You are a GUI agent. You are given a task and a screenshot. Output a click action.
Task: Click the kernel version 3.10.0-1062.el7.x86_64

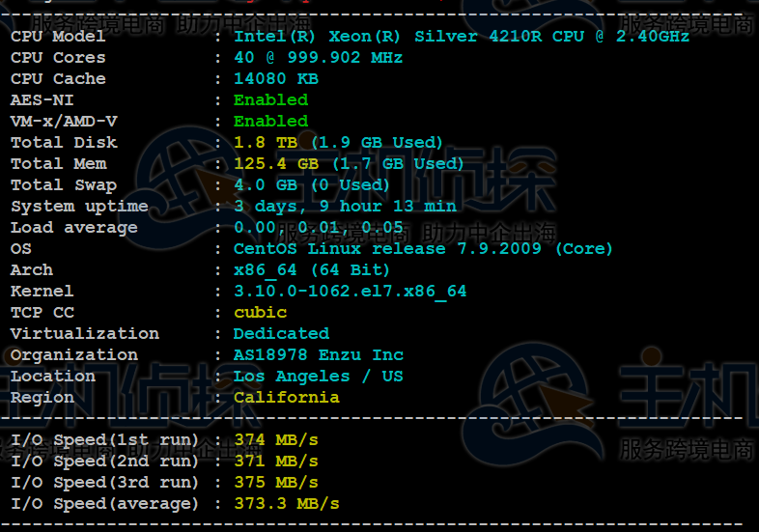pos(350,292)
